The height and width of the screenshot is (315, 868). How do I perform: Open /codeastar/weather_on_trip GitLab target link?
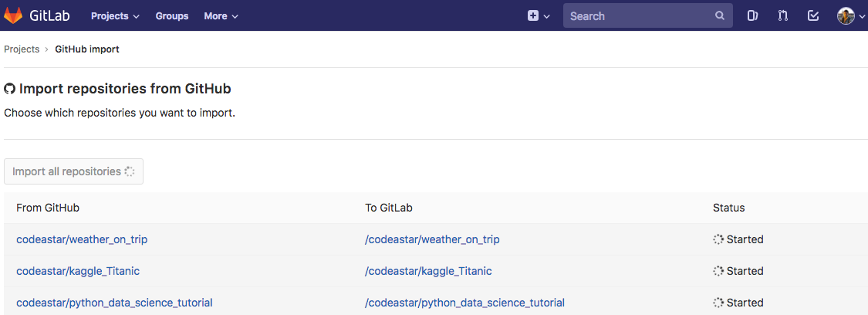[432, 239]
